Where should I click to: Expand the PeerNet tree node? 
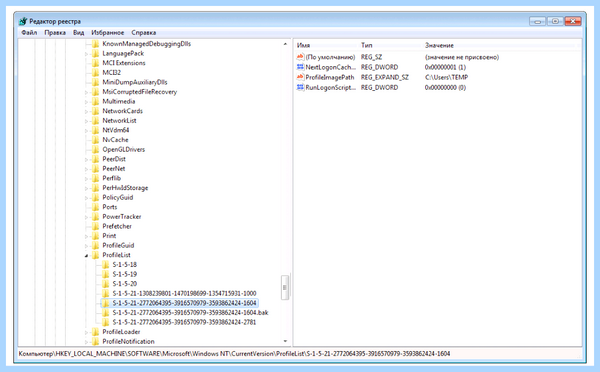coord(86,169)
